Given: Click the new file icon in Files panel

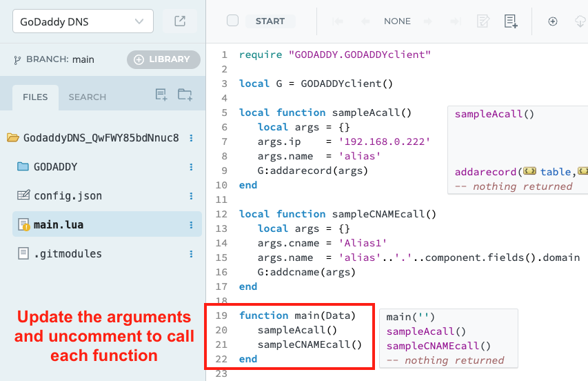Looking at the screenshot, I should pos(161,95).
